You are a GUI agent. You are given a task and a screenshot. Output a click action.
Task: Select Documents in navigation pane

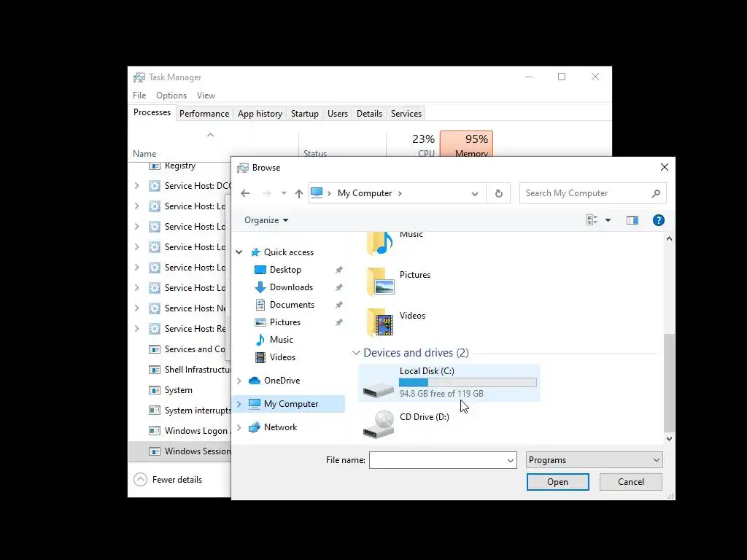[x=292, y=305]
